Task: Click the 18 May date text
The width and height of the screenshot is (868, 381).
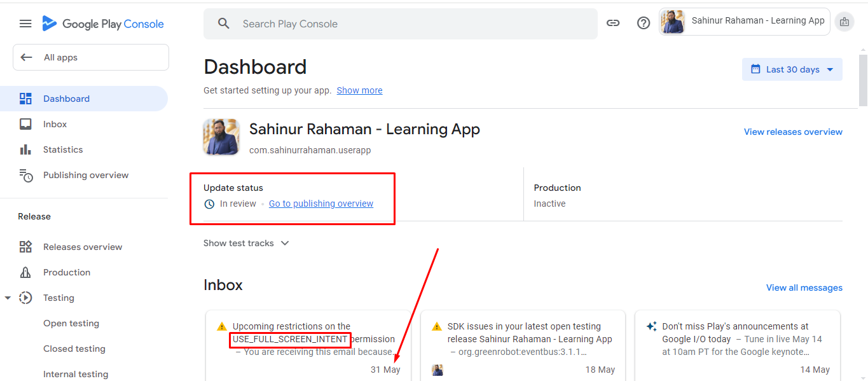Action: (600, 370)
